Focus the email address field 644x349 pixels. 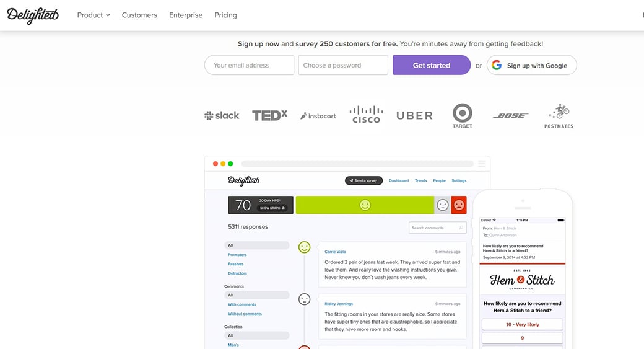249,65
